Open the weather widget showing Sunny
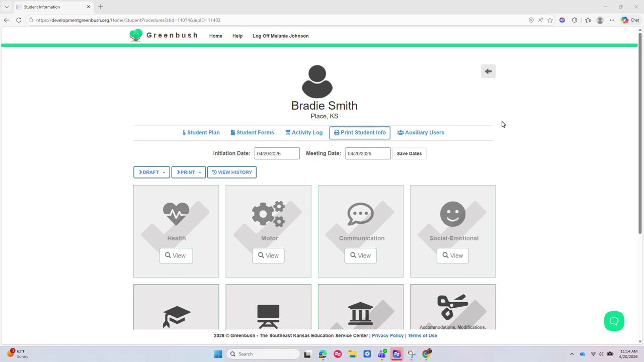The height and width of the screenshot is (362, 644). 17,354
